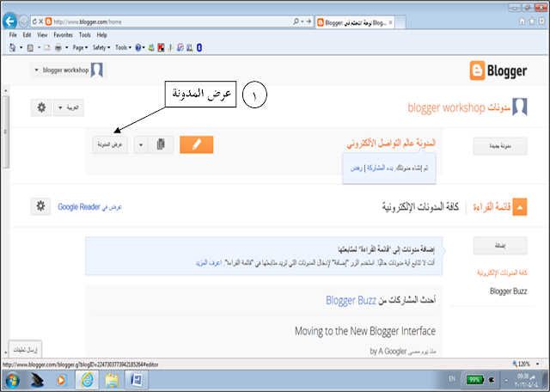Refresh the page with the reload icon
Image resolution: width=550 pixels, height=392 pixels.
click(x=34, y=21)
